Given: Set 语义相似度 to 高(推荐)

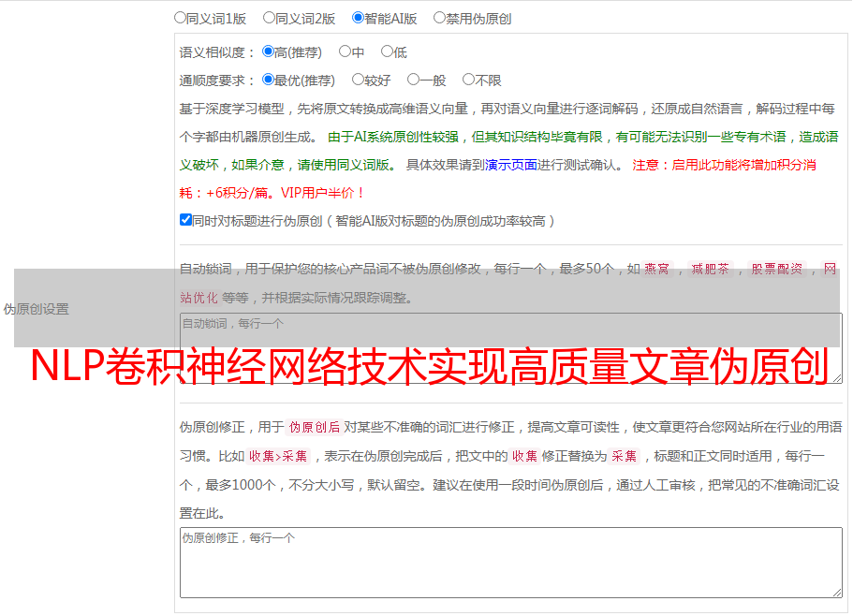Looking at the screenshot, I should tap(268, 51).
